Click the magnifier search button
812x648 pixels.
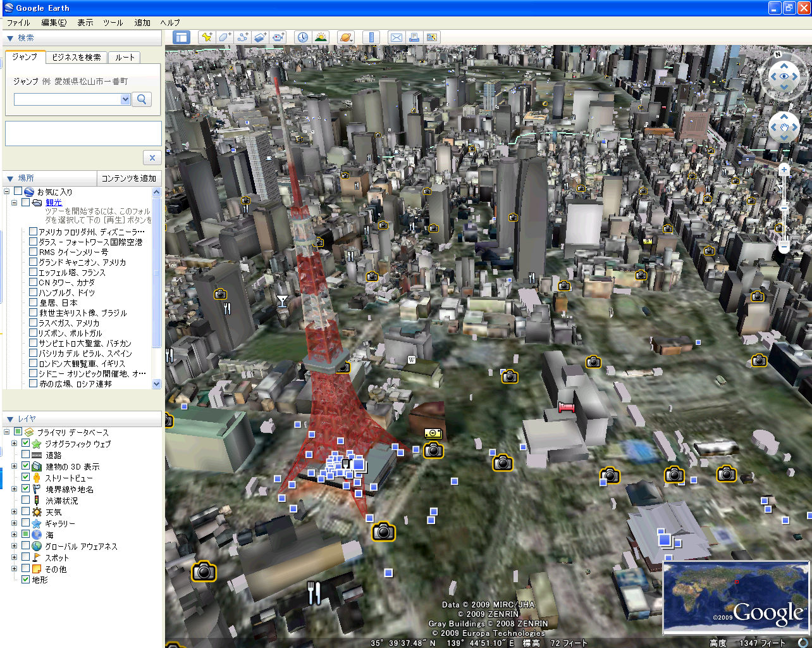[x=142, y=99]
